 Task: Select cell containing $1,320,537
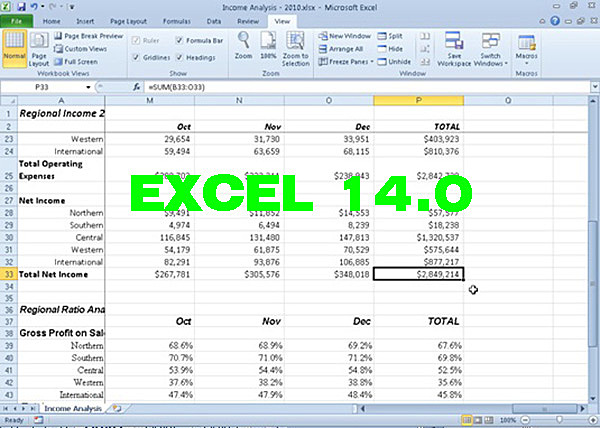pos(419,238)
